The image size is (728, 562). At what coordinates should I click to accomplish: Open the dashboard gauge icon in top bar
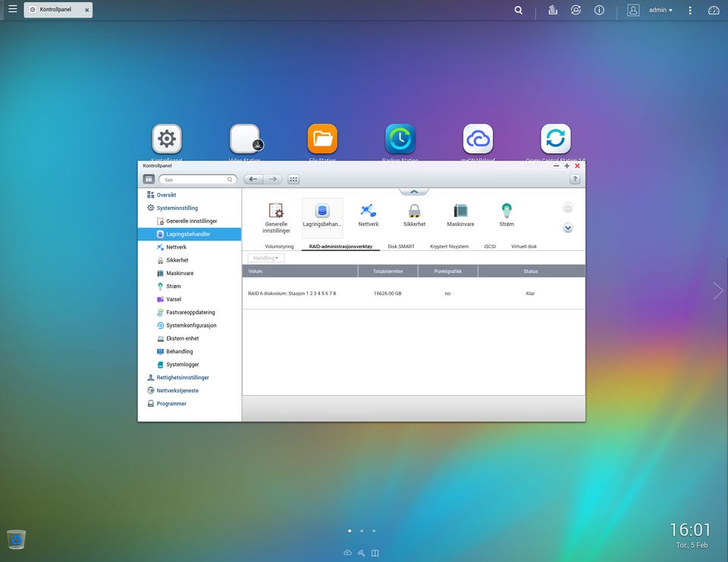pyautogui.click(x=714, y=11)
